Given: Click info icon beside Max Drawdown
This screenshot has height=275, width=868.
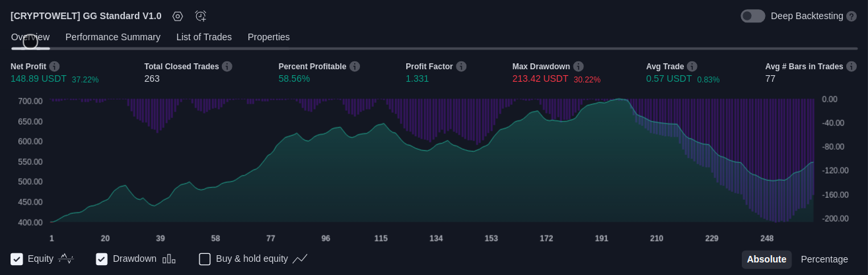Looking at the screenshot, I should [578, 67].
